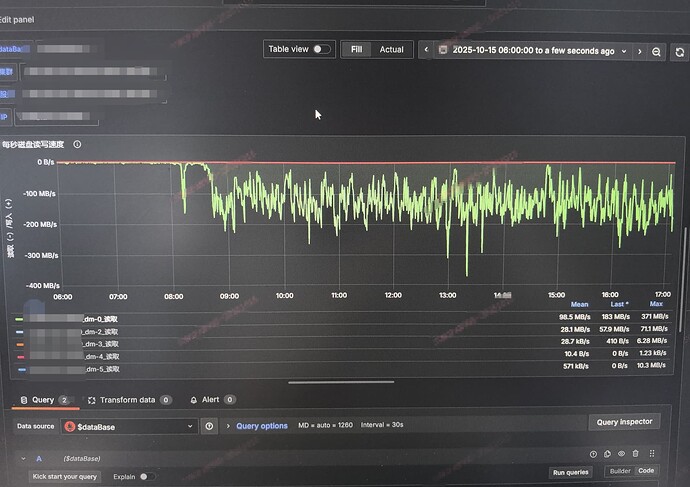Show help for query A
Image resolution: width=690 pixels, height=487 pixels.
pos(593,454)
